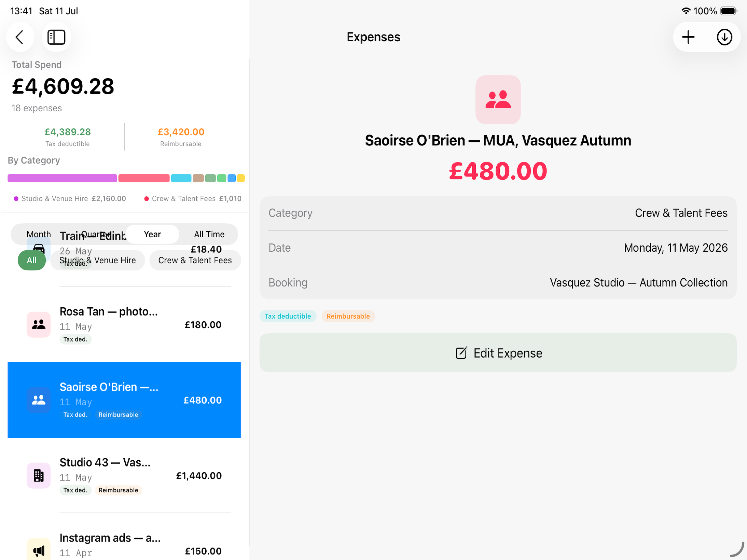Tap the large pink people icon
This screenshot has height=560, width=747.
click(x=498, y=99)
